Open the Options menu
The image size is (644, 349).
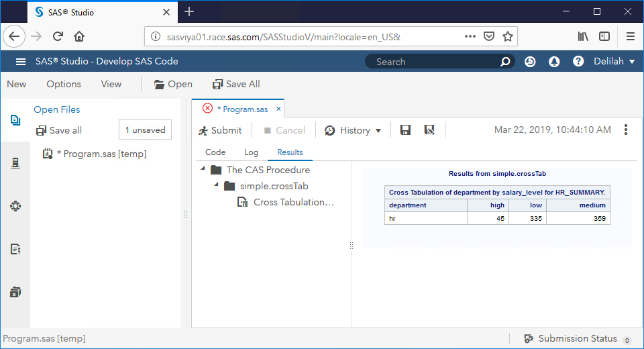tap(64, 84)
